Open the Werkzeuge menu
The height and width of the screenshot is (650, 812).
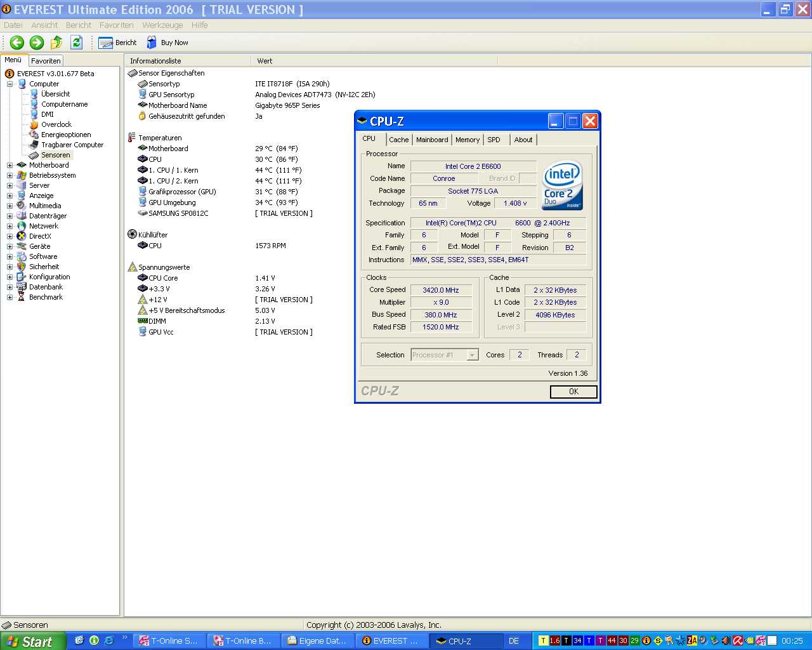coord(162,25)
